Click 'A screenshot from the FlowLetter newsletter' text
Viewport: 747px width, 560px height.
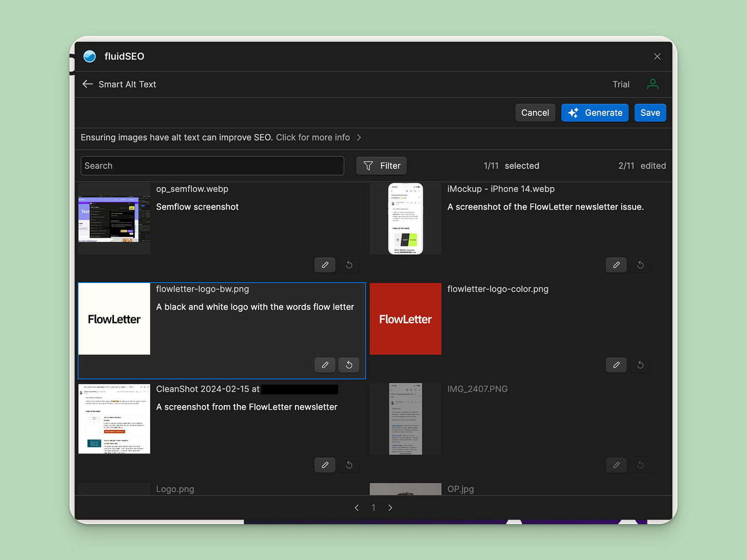[x=247, y=407]
